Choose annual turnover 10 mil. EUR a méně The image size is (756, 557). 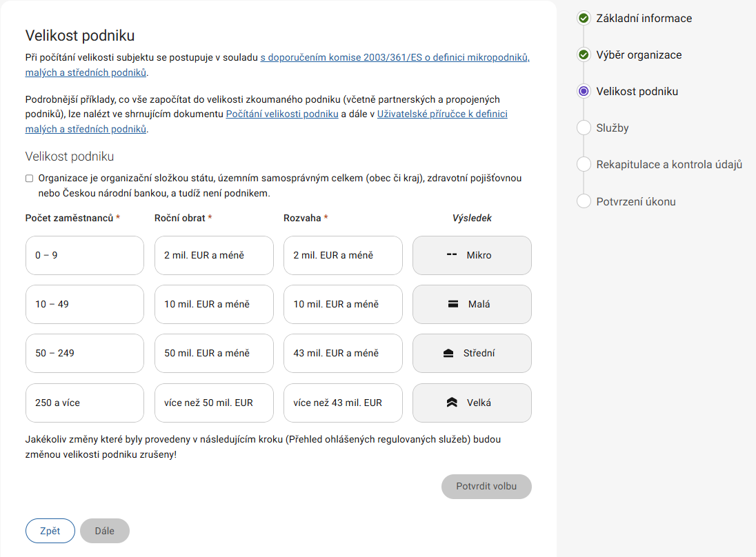214,304
